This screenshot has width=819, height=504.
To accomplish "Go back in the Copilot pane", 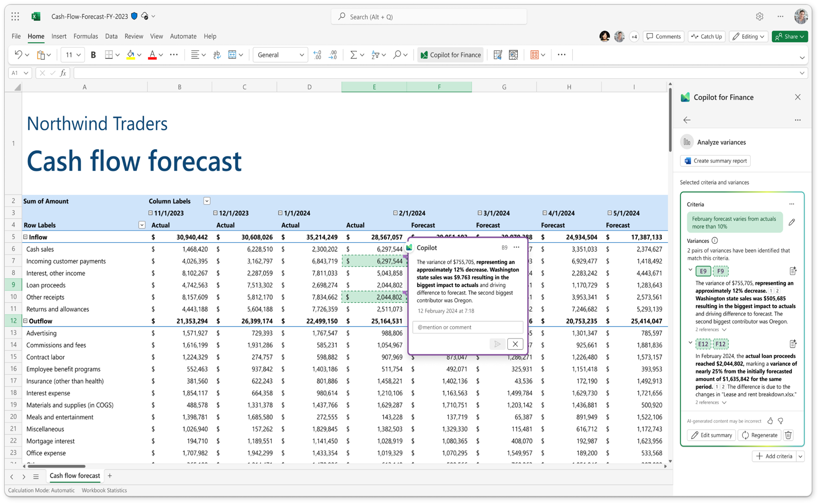I will point(687,120).
